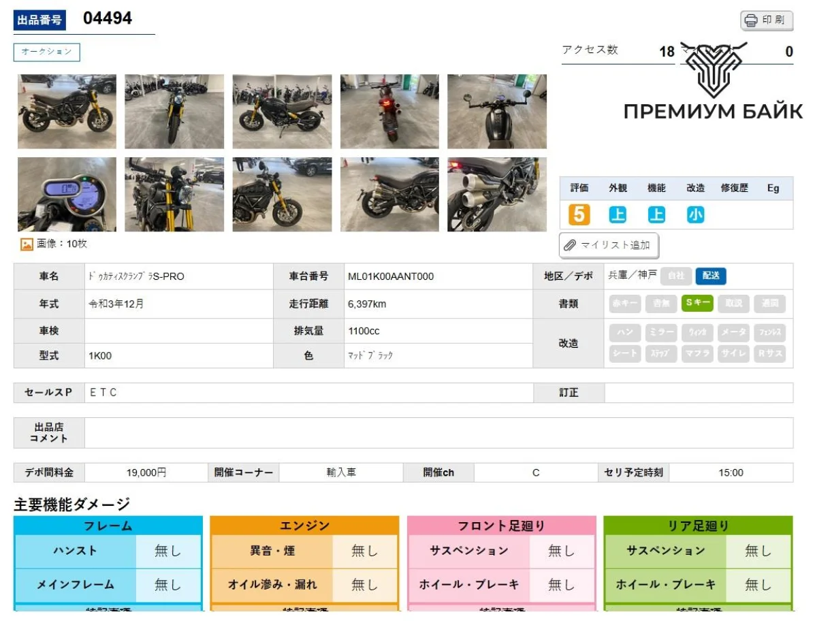Click the blue 上 badge under 外観
Image resolution: width=817 pixels, height=644 pixels.
[x=618, y=215]
